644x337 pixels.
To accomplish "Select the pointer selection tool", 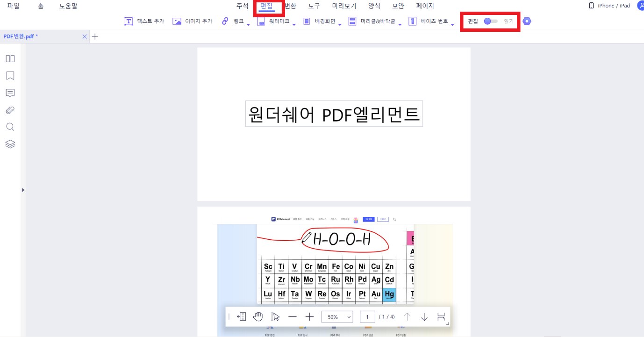I will [275, 316].
